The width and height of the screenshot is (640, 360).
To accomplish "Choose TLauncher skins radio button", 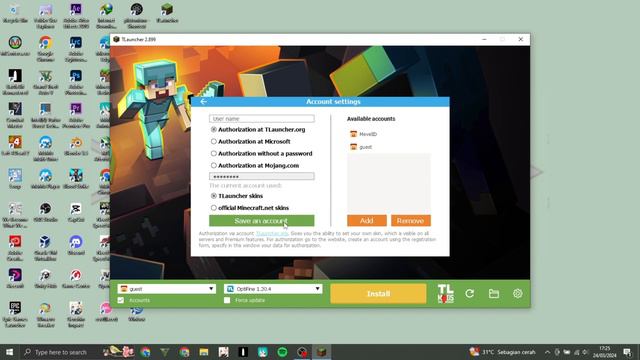I will point(213,196).
